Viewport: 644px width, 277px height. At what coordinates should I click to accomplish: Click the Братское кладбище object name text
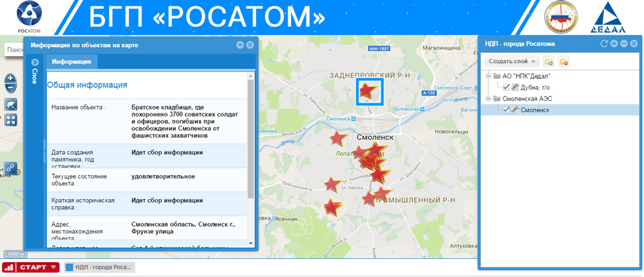coord(184,121)
